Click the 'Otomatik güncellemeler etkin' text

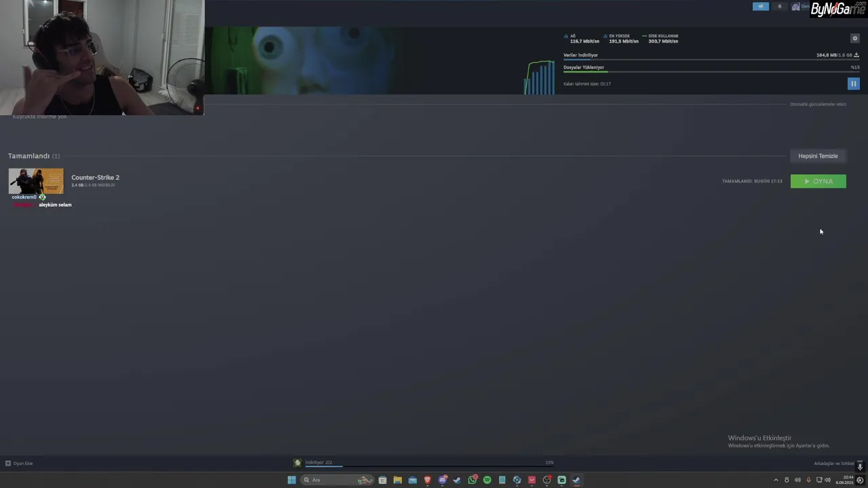tap(818, 104)
